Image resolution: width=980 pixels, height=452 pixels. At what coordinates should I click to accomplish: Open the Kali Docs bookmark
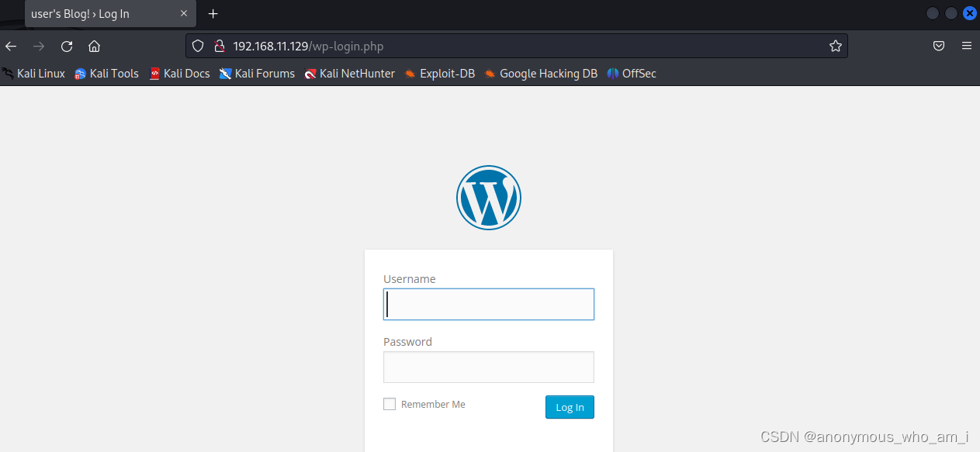[179, 74]
